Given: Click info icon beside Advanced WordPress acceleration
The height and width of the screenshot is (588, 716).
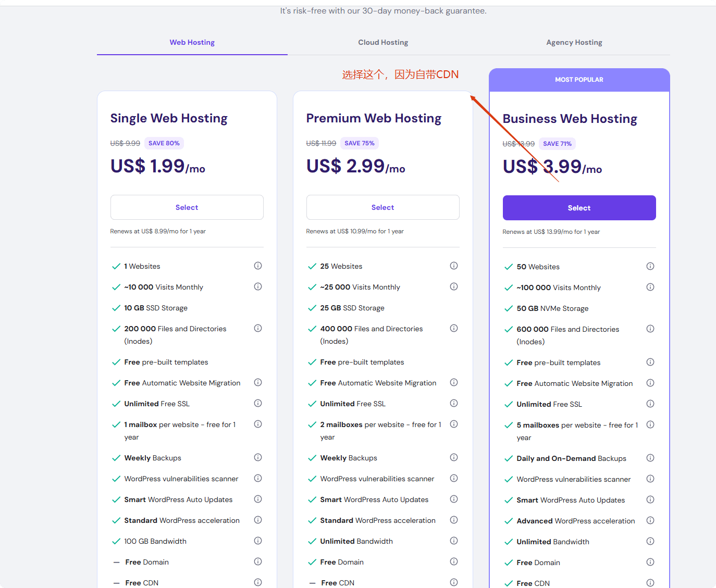Looking at the screenshot, I should [x=650, y=520].
